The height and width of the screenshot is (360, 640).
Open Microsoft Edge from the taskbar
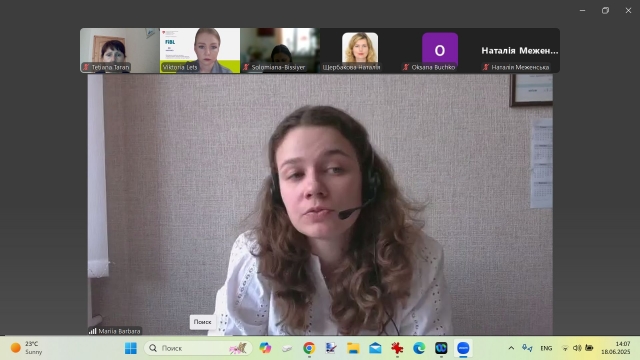click(419, 348)
